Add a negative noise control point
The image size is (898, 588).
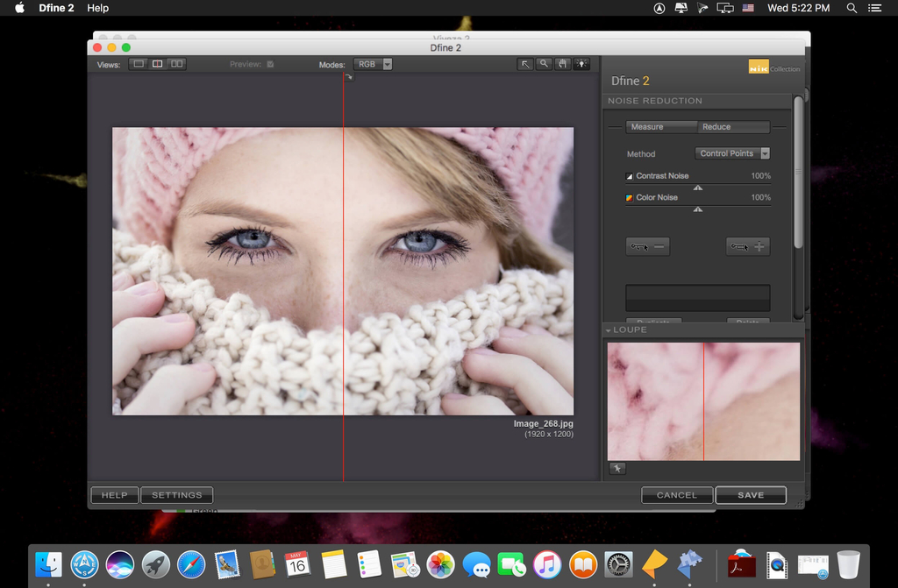coord(647,247)
